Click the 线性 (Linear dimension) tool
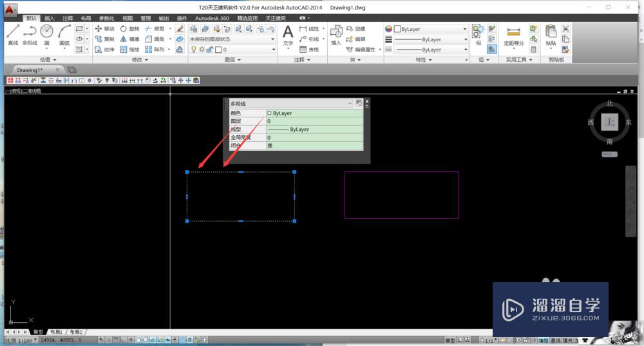Viewport: 644px width, 346px height. tap(309, 29)
